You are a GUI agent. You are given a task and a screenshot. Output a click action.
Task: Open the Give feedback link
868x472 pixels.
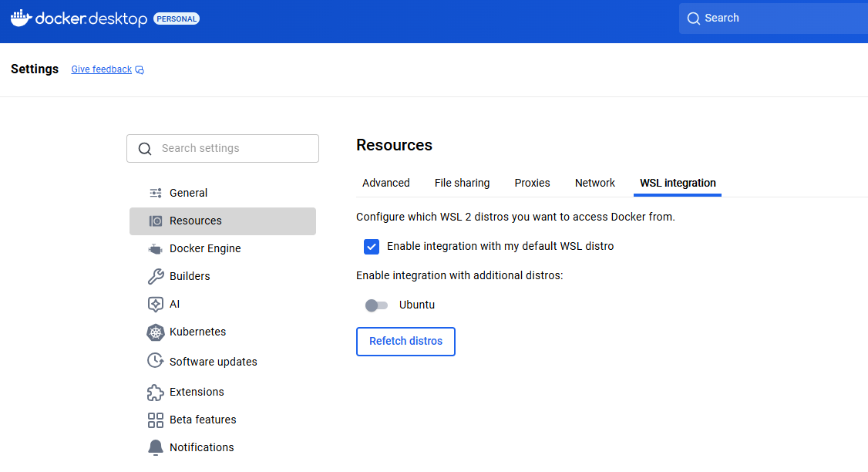click(102, 69)
